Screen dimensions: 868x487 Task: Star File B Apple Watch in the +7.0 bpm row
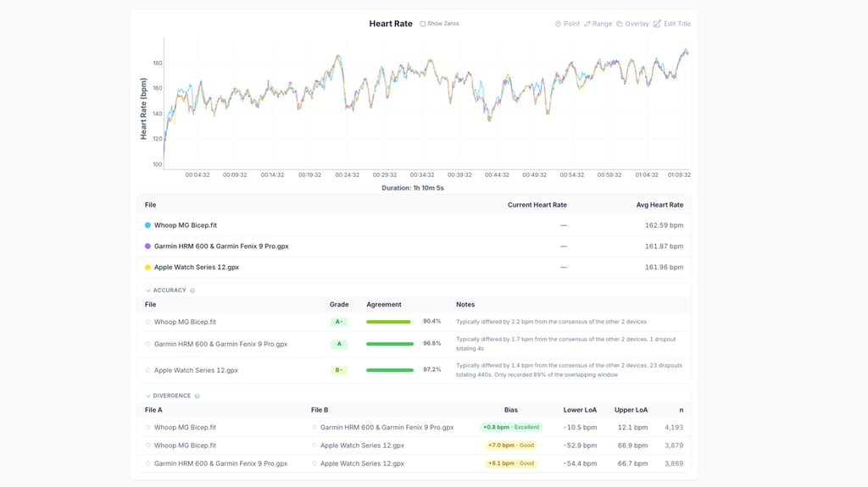(x=314, y=445)
